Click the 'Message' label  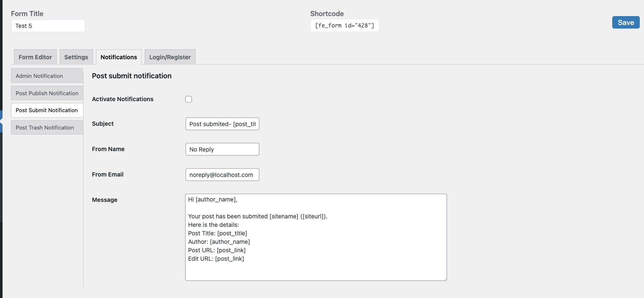click(x=105, y=200)
